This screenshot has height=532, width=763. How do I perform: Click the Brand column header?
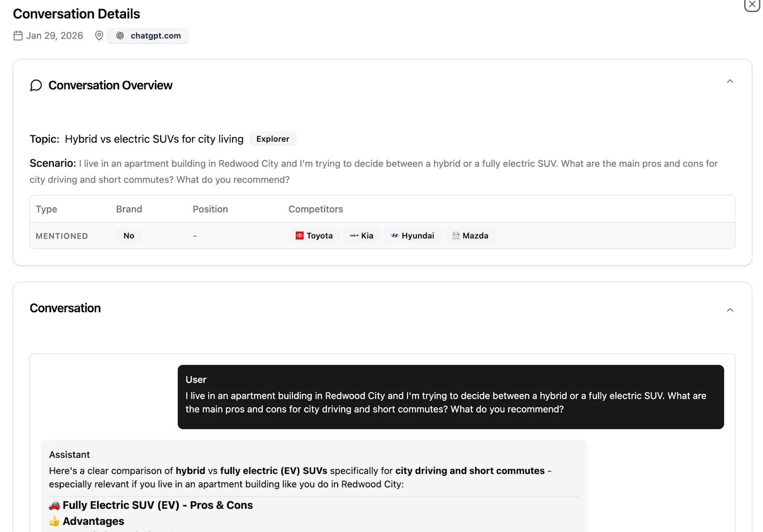pyautogui.click(x=129, y=209)
